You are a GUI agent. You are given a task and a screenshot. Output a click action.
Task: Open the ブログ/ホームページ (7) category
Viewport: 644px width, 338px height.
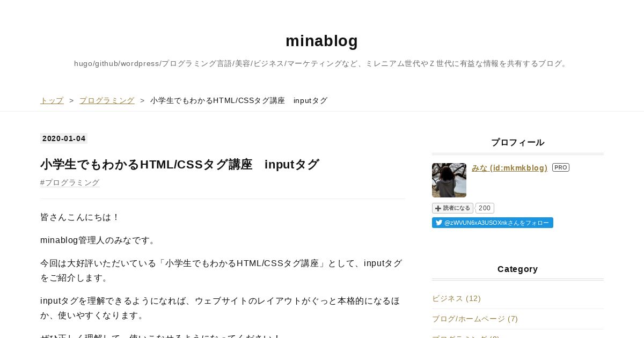475,319
